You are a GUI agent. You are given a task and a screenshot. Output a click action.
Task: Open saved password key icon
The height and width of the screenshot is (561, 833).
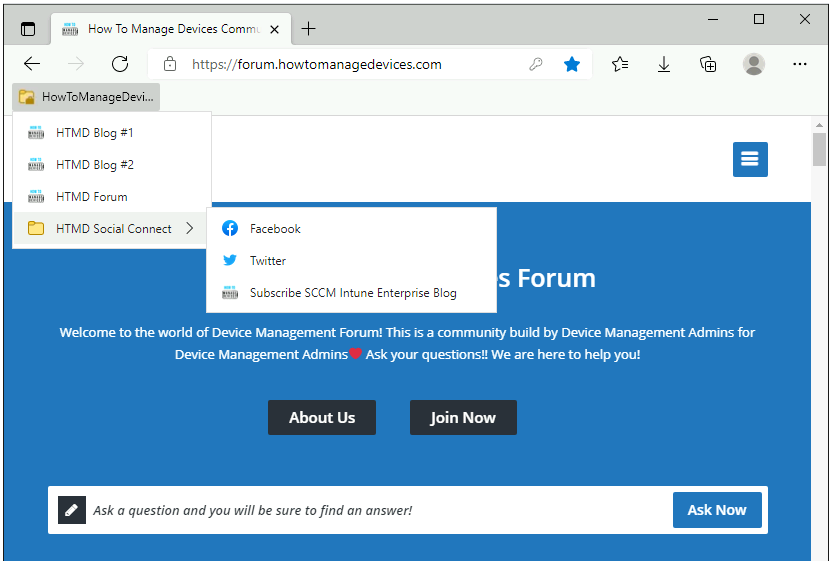point(536,64)
